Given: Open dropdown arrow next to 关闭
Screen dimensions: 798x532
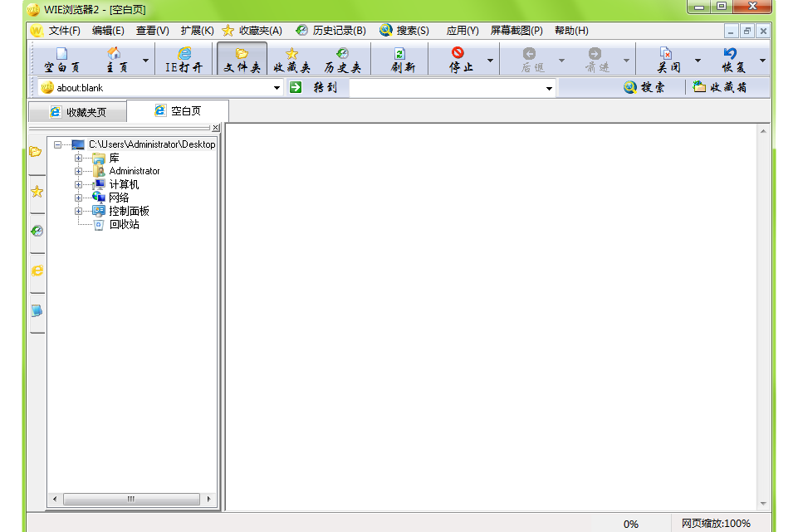Looking at the screenshot, I should (x=698, y=61).
